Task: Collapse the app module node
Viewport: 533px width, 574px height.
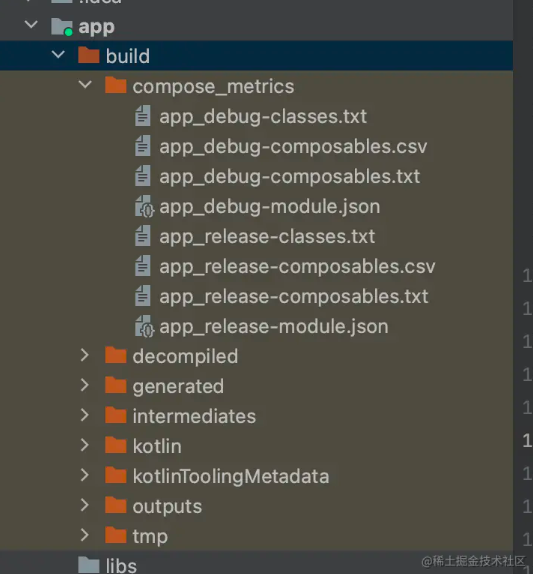Action: [31, 25]
